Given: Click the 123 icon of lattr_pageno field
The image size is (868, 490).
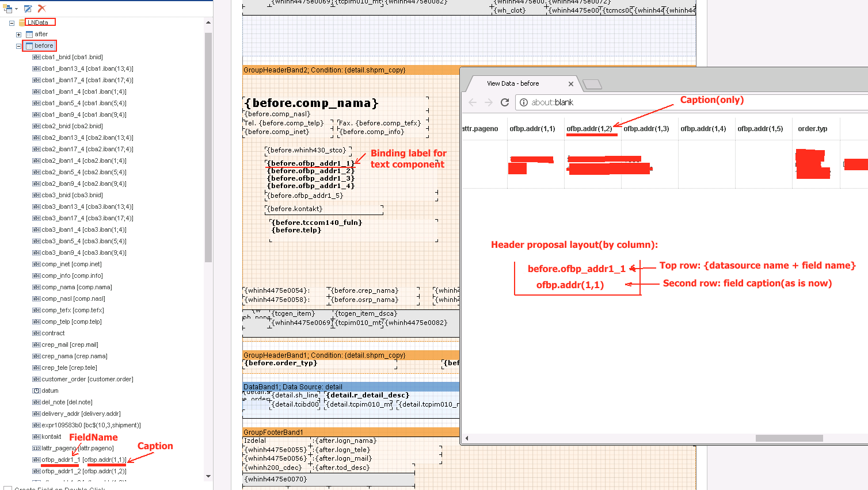Looking at the screenshot, I should pyautogui.click(x=36, y=448).
